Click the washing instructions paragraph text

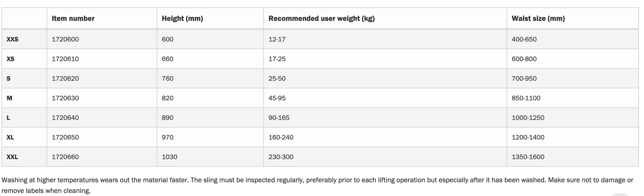(x=317, y=185)
